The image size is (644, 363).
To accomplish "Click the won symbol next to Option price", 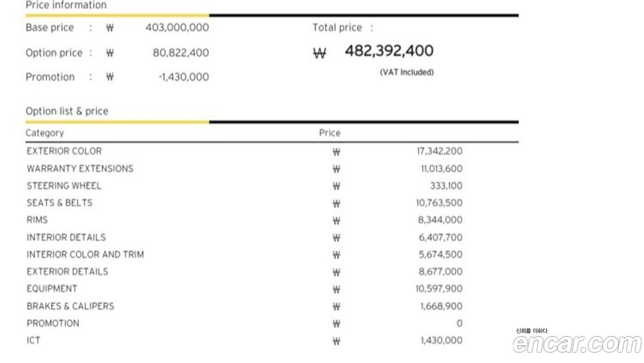I will point(110,53).
